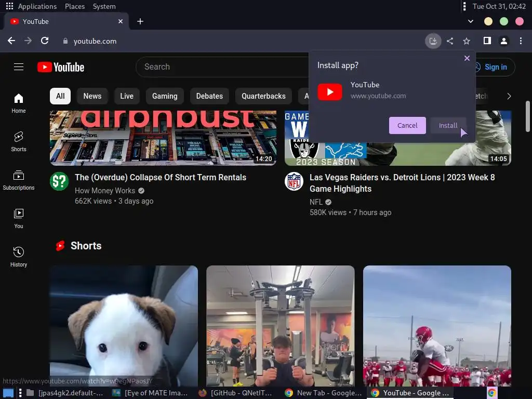Screen dimensions: 532x399
Task: Open the System menu
Action: pos(104,6)
